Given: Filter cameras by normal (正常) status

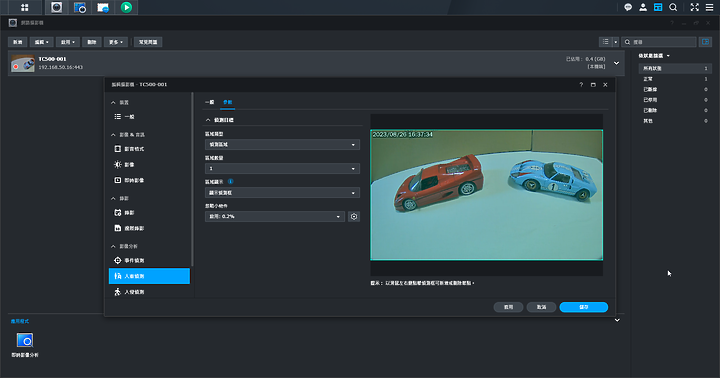Looking at the screenshot, I should pos(675,79).
